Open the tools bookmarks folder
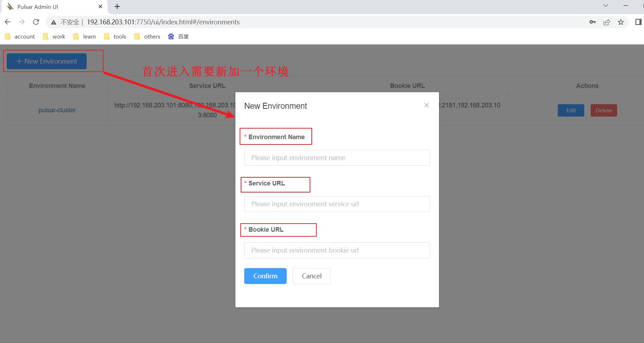644x343 pixels. point(115,36)
